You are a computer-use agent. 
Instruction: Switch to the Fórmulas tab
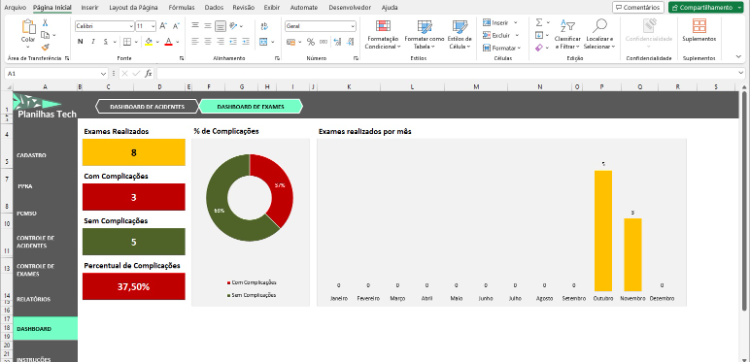(182, 8)
